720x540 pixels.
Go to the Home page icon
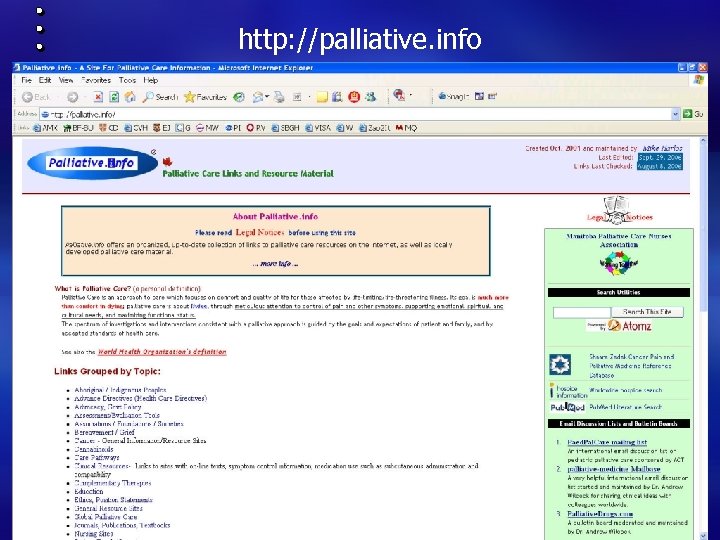coord(130,97)
